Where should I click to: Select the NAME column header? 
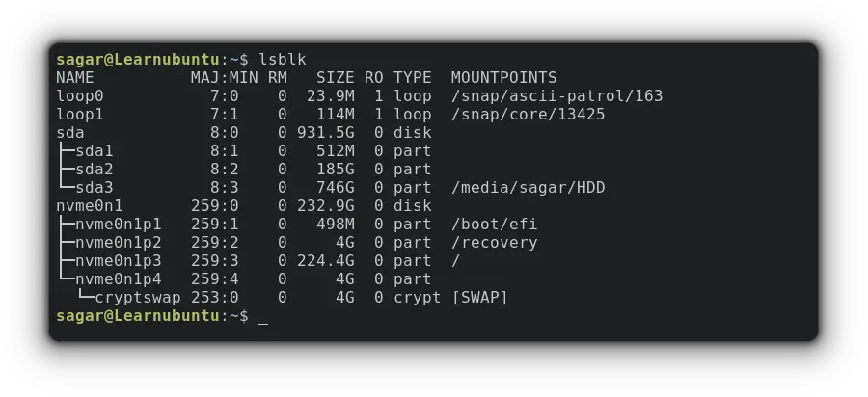pos(75,77)
